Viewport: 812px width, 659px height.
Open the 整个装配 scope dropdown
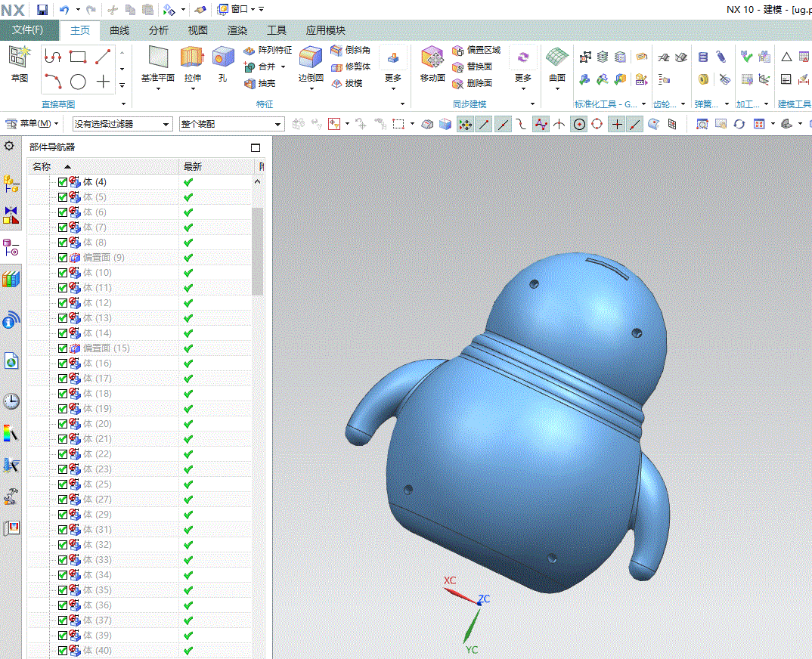[232, 124]
